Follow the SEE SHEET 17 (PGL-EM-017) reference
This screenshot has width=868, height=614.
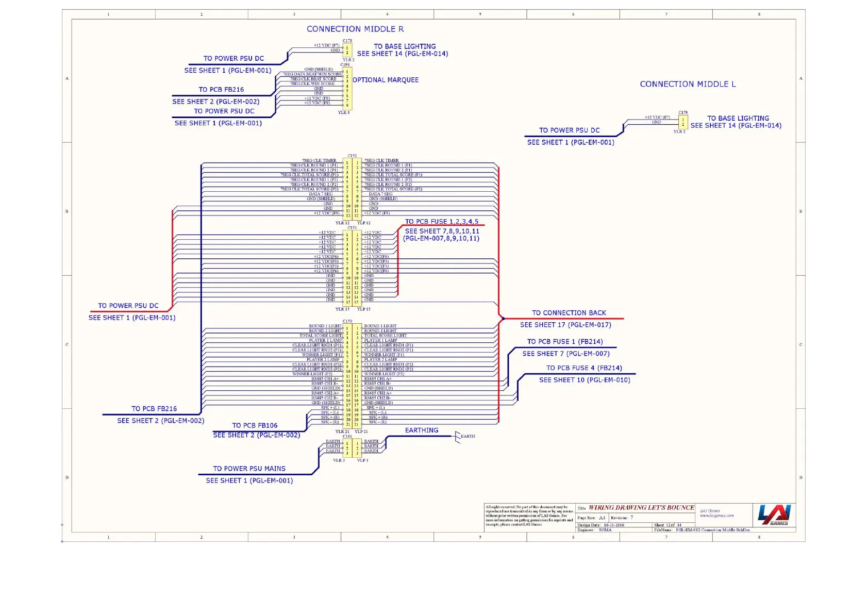coord(565,325)
